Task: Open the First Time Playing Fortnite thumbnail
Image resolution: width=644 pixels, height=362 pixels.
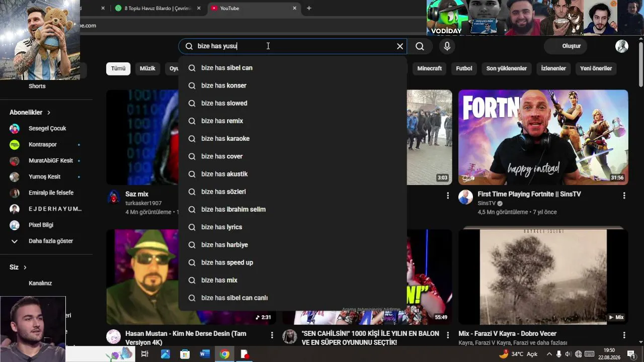Action: 543,137
